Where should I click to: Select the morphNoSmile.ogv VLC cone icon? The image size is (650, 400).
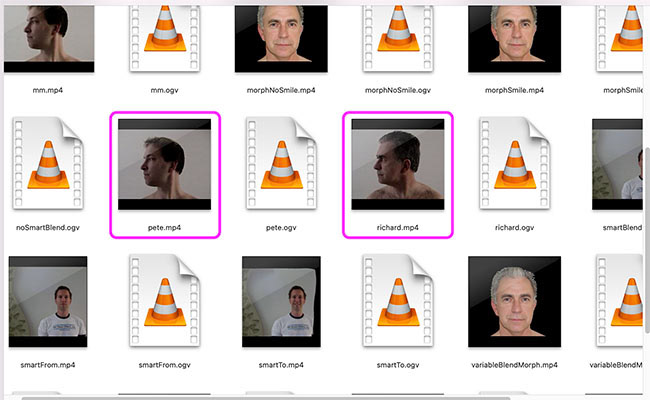(x=398, y=38)
